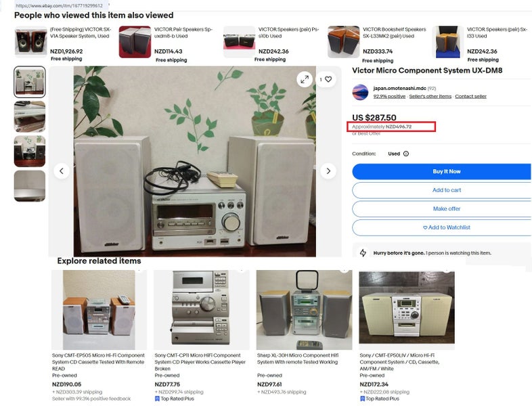Open Seller's other items link

pos(430,96)
